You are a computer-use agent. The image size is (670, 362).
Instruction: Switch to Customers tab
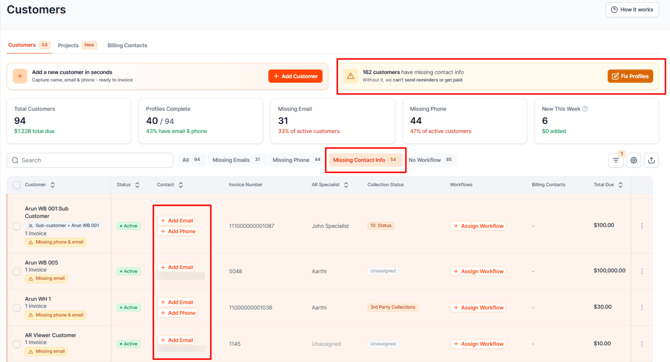(x=29, y=45)
